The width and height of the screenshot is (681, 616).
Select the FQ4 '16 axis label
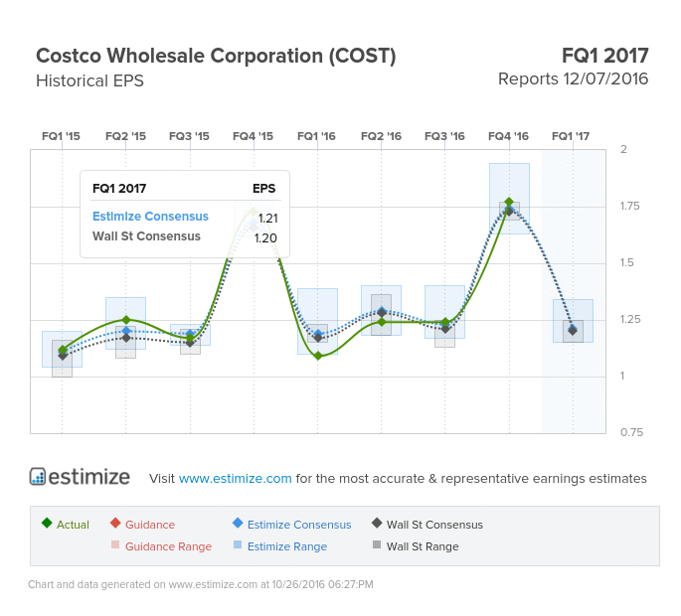[x=509, y=136]
